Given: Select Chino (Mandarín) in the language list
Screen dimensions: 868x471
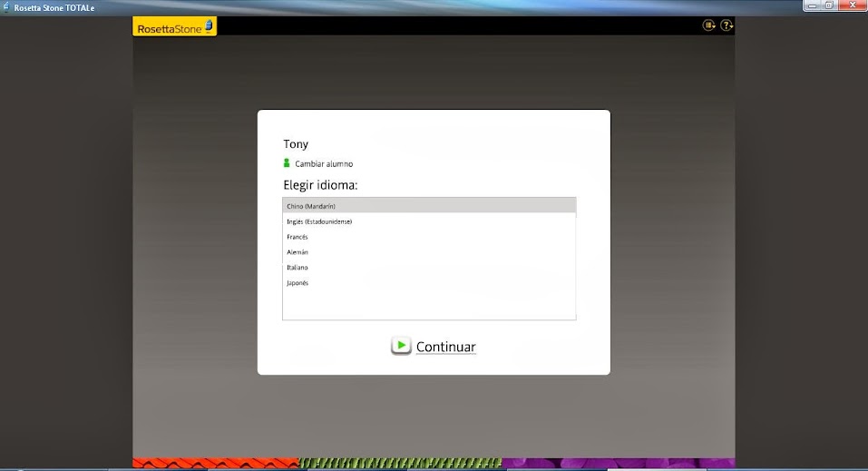Looking at the screenshot, I should tap(429, 206).
